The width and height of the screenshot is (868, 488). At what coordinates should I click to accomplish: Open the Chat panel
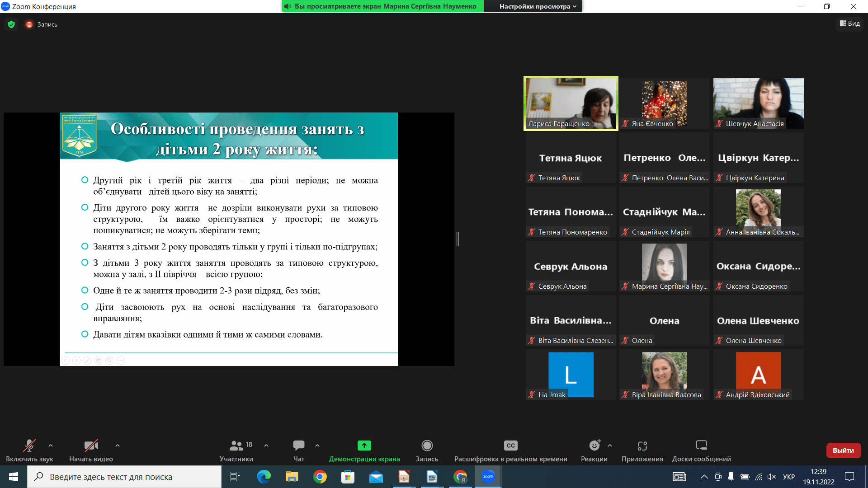pos(298,446)
